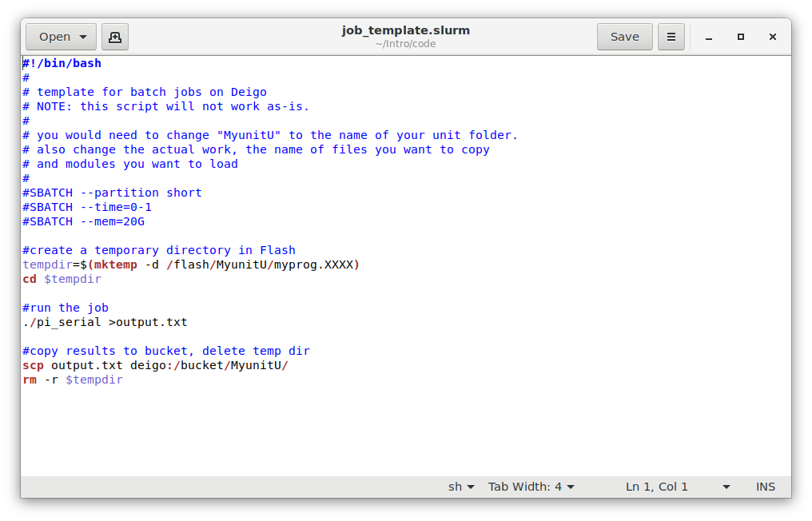
Task: Click the job_template.slurm title area
Action: point(406,30)
